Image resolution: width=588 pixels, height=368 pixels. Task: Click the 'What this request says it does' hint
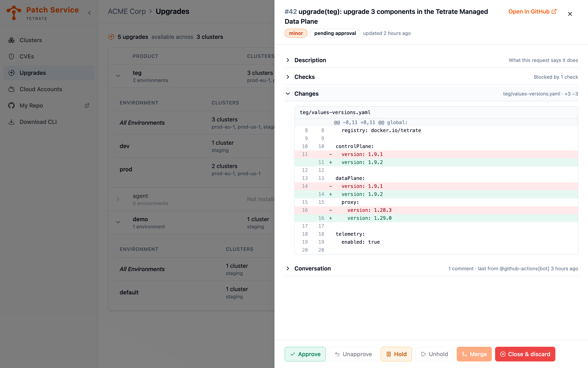543,60
